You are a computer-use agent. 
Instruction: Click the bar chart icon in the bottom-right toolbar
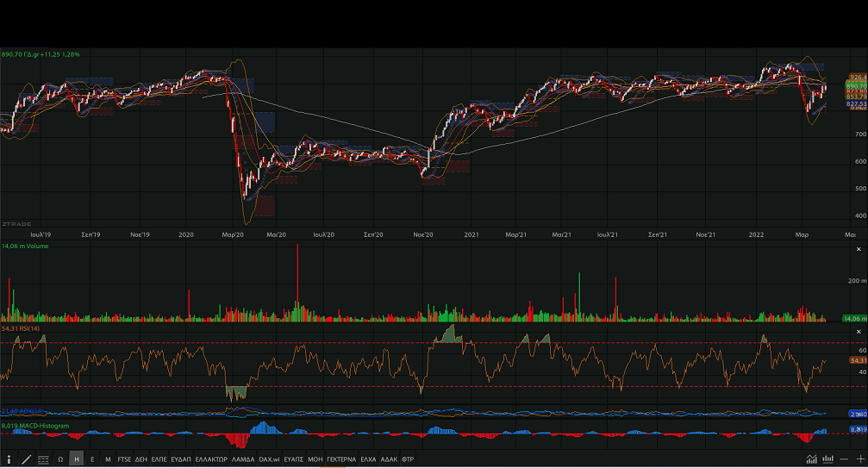point(828,459)
